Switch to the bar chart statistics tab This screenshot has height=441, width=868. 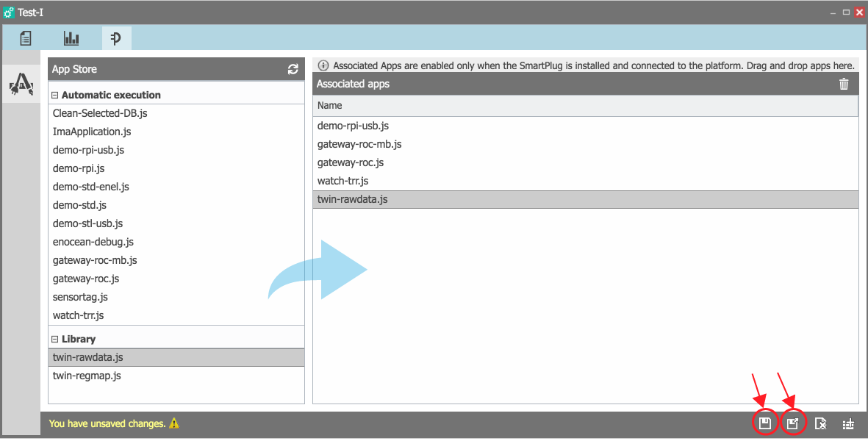71,37
